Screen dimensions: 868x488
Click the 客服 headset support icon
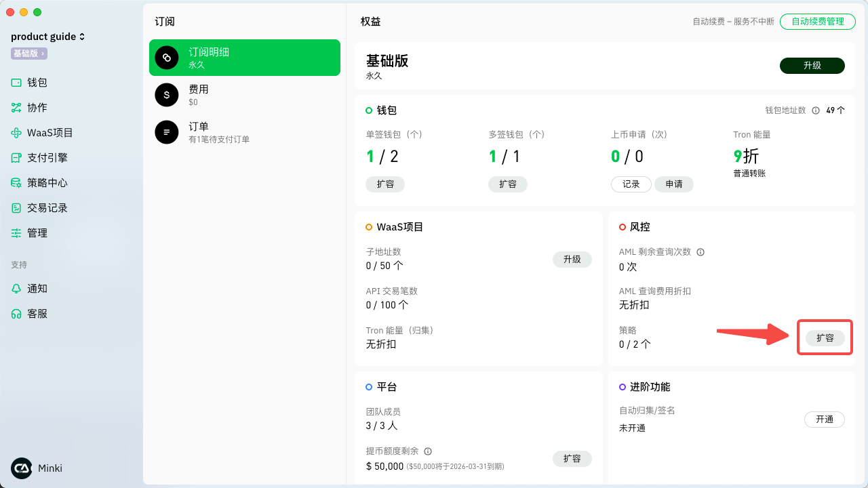pyautogui.click(x=16, y=314)
